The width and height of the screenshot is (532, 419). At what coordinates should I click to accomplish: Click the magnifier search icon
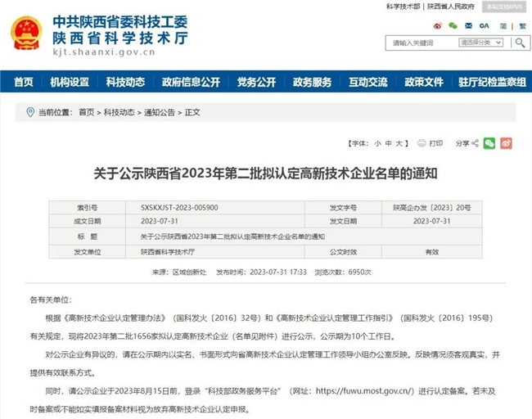click(x=521, y=43)
